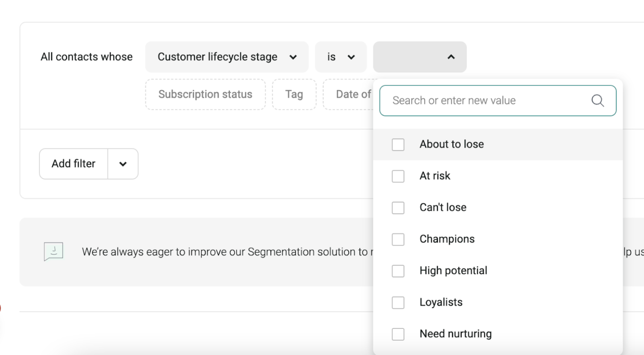This screenshot has height=355, width=644.
Task: Click the feedback speech-bubble icon
Action: coord(53,251)
